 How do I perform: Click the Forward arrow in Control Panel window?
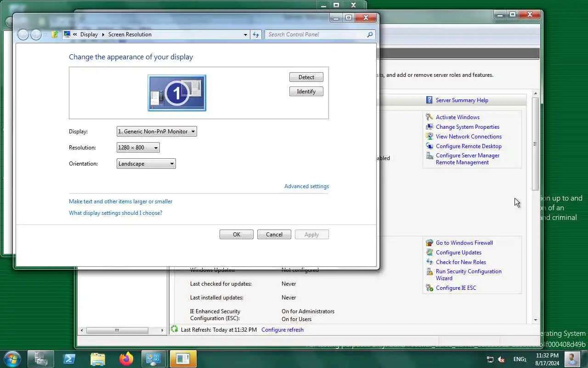tap(36, 34)
